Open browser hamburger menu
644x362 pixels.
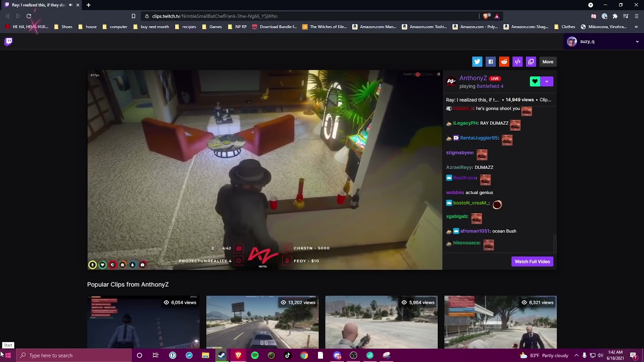636,16
